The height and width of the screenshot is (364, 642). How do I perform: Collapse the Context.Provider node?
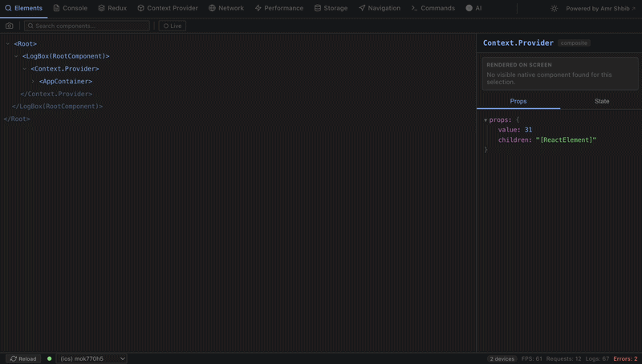pyautogui.click(x=25, y=69)
